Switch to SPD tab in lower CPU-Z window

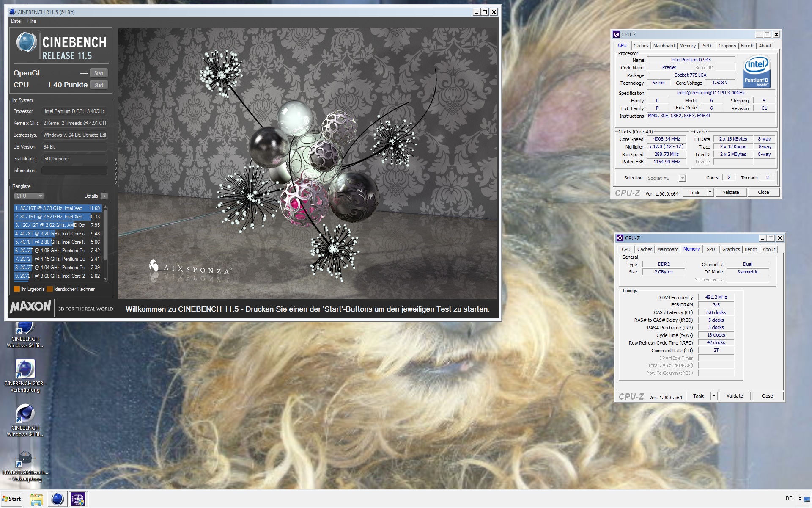(x=711, y=249)
